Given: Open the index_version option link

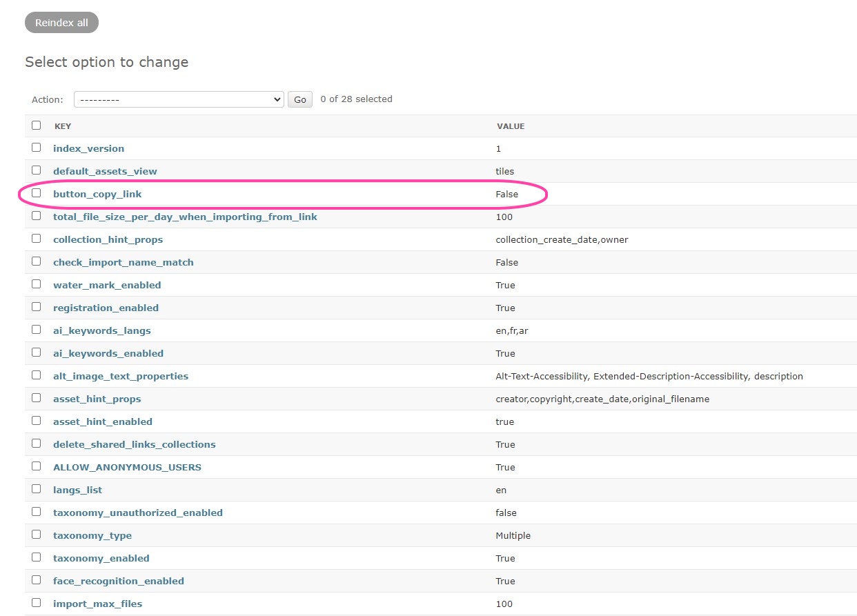Looking at the screenshot, I should [x=88, y=148].
